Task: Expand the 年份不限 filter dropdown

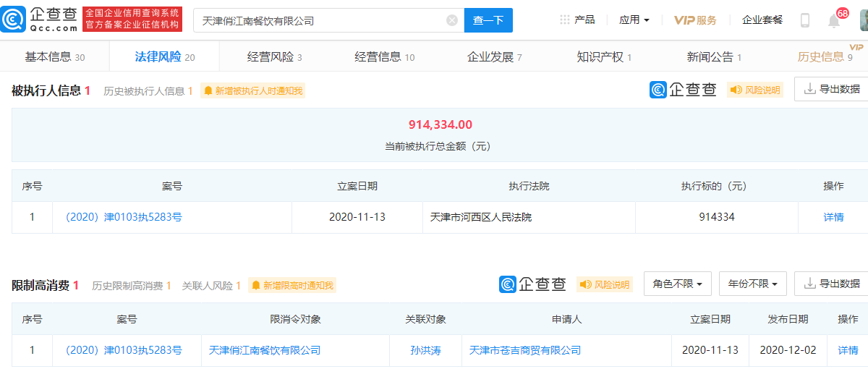Action: [753, 284]
